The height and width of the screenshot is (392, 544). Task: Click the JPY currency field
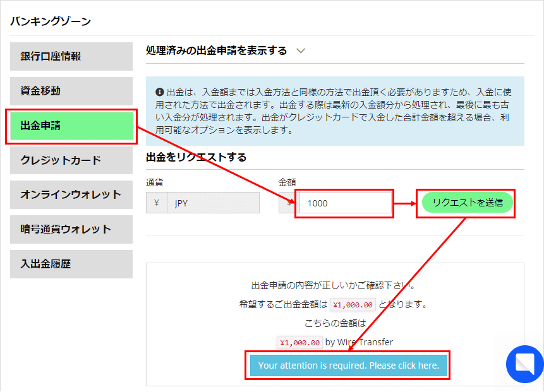click(213, 203)
